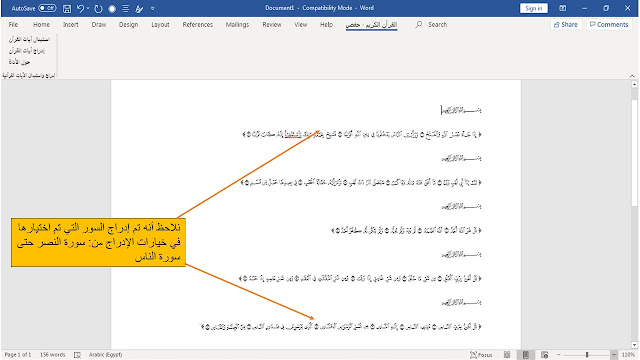Viewport: 640px width, 360px height.
Task: Switch to the Review tab
Action: pos(272,24)
